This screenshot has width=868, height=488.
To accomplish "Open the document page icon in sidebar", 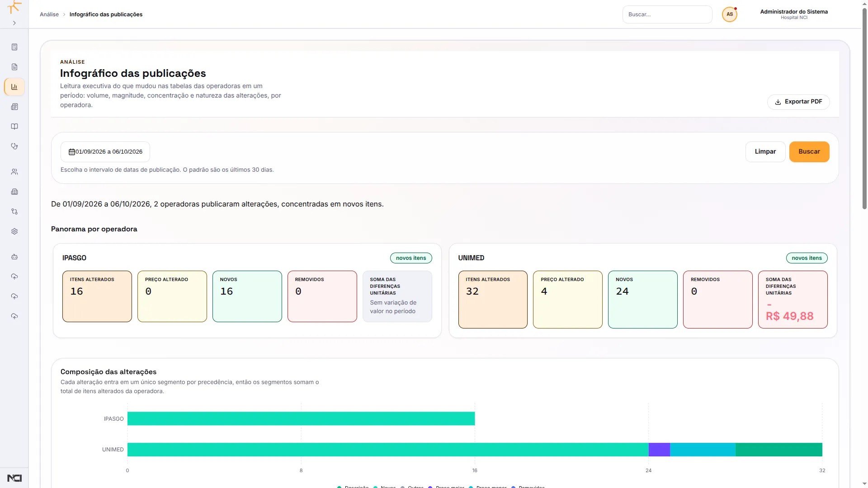I will point(14,67).
